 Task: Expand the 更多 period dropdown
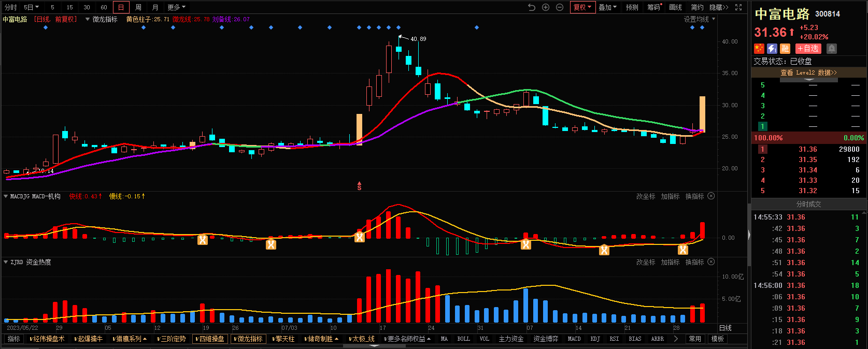pyautogui.click(x=176, y=7)
